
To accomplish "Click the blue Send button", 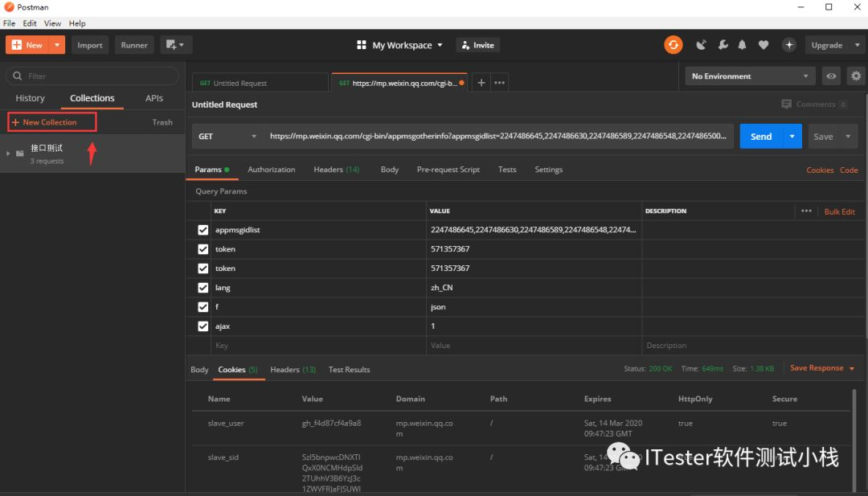I will pyautogui.click(x=760, y=137).
